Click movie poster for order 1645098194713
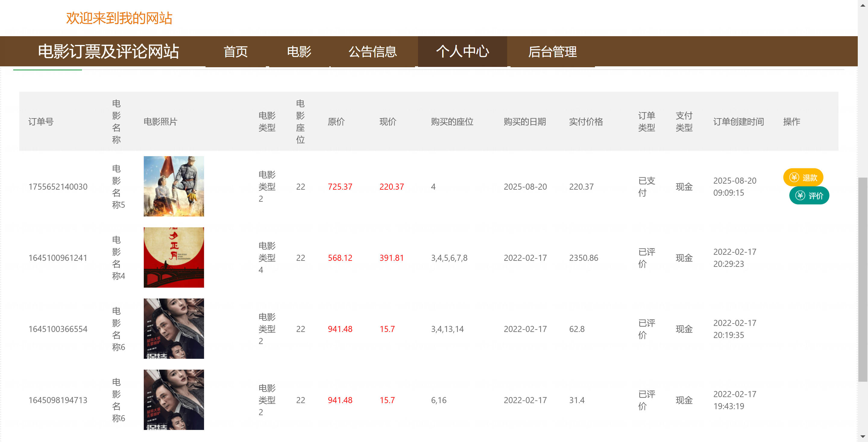Image resolution: width=868 pixels, height=442 pixels. (x=174, y=399)
